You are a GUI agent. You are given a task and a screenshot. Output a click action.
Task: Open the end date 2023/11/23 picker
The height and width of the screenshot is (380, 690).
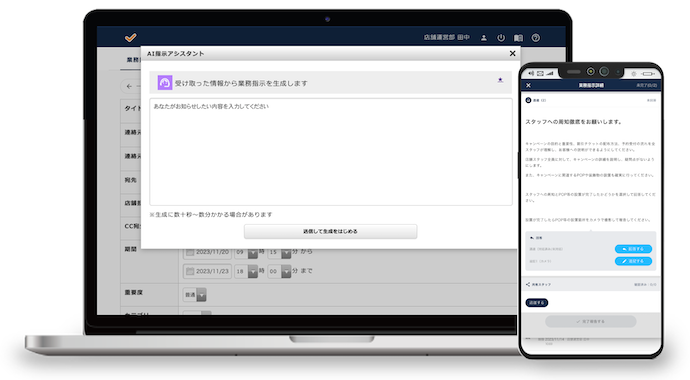[x=207, y=271]
